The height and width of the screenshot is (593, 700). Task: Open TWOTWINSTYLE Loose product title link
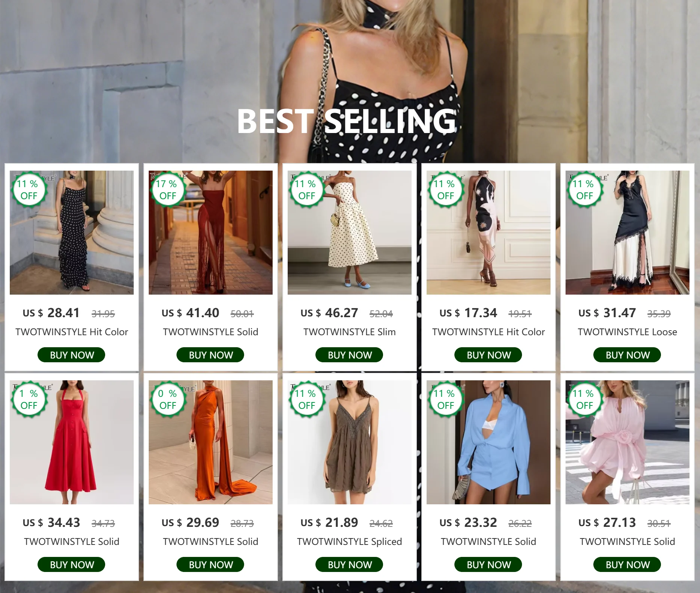pos(628,332)
